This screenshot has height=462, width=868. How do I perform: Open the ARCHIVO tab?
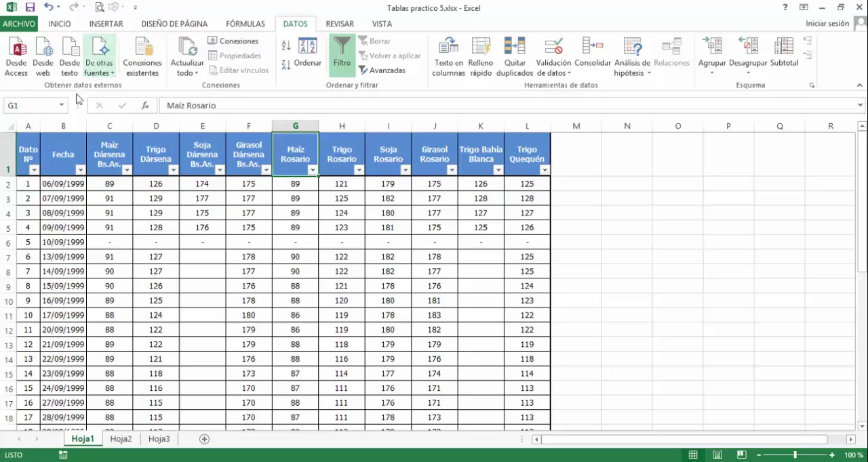18,24
